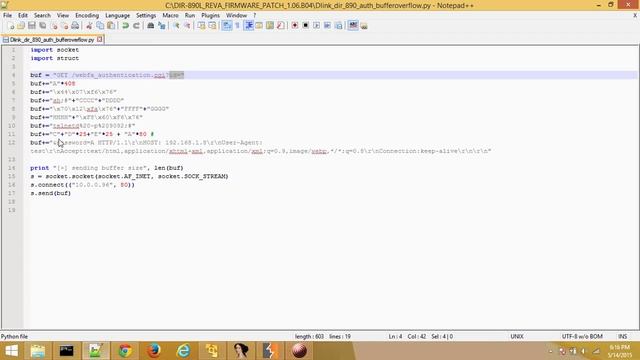Click the Save Recorded Macro icon
The height and width of the screenshot is (360, 640).
click(x=338, y=26)
